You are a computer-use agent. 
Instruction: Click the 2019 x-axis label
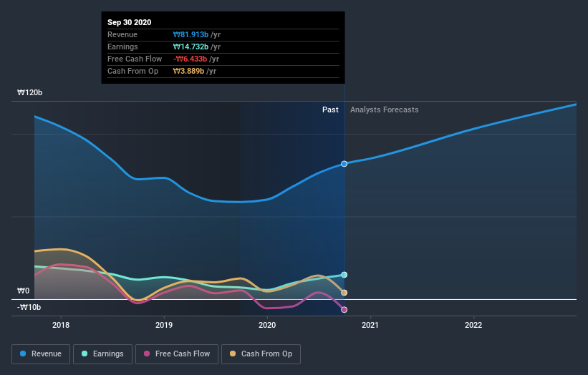click(x=164, y=325)
